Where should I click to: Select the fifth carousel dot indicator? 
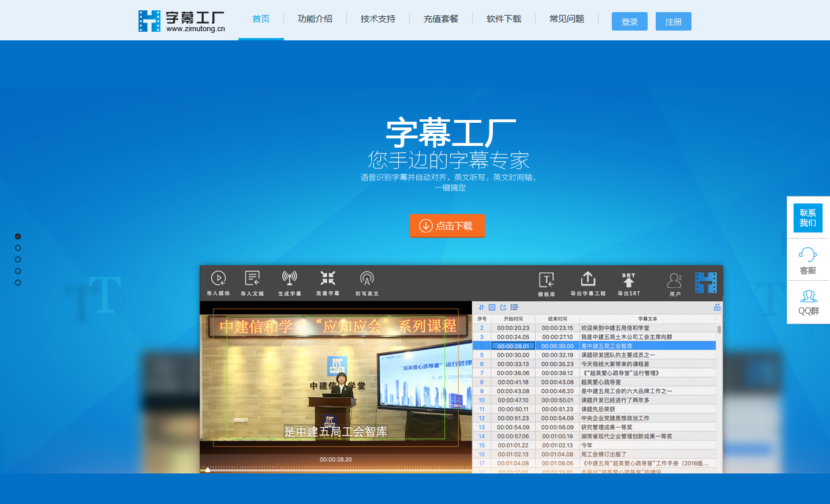click(18, 283)
